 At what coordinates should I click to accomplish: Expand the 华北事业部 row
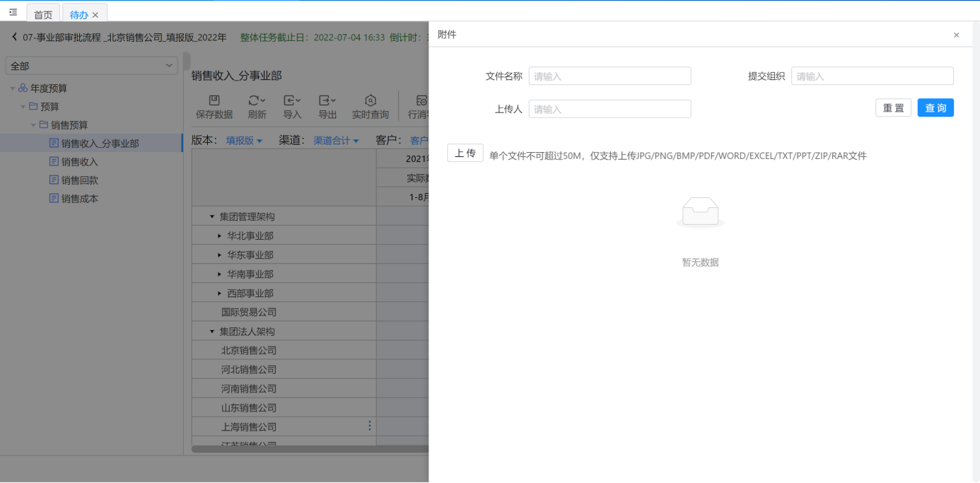(219, 236)
